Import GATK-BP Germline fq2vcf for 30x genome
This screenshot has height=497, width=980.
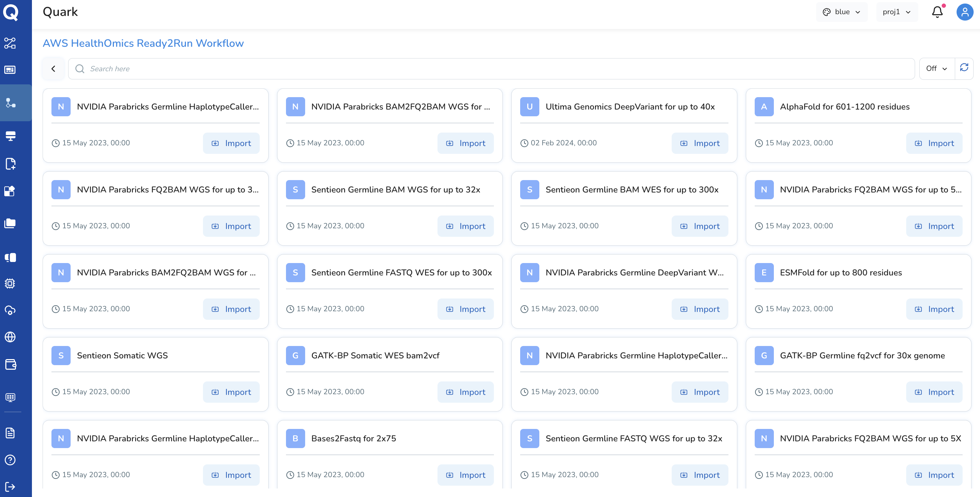(934, 392)
